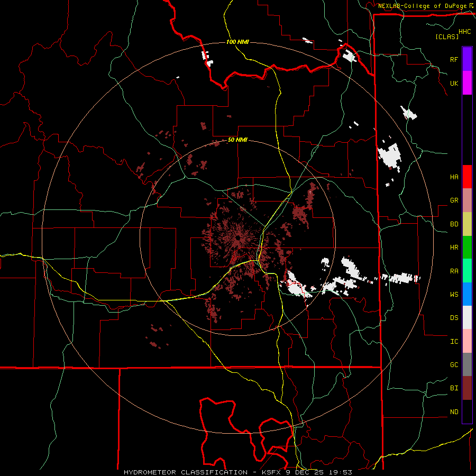Click the light pink IC swatch
Screen dimensions: 476x476
coord(467,341)
